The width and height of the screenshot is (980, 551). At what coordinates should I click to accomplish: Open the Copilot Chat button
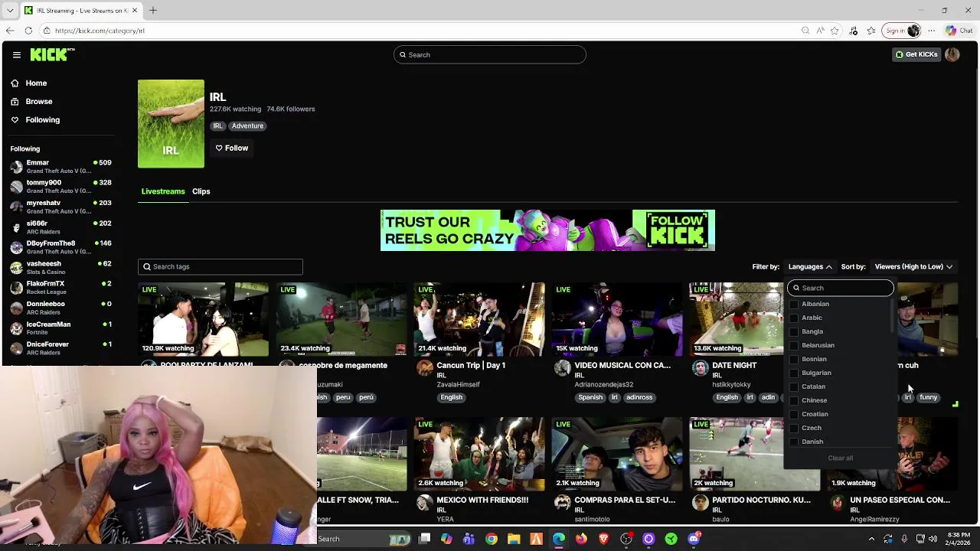tap(961, 31)
